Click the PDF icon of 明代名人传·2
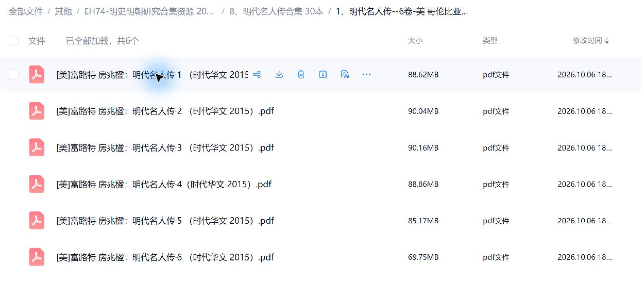The width and height of the screenshot is (644, 297). 37,111
